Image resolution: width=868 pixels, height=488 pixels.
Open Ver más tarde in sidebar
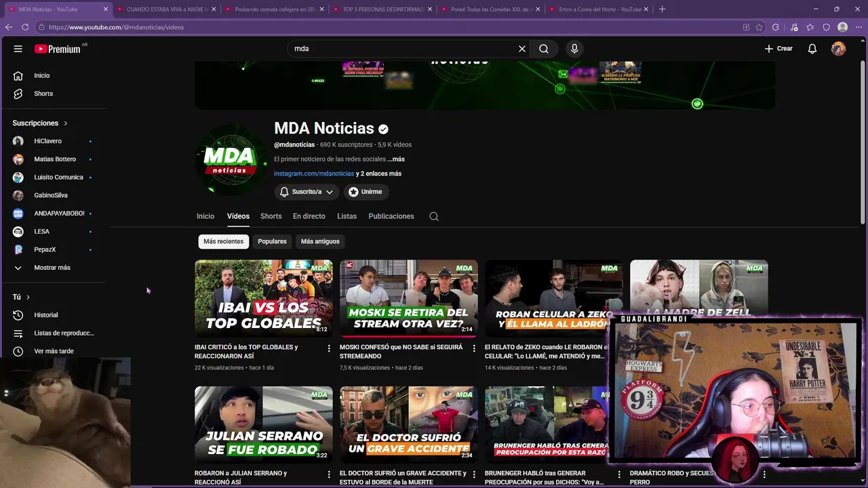[54, 351]
